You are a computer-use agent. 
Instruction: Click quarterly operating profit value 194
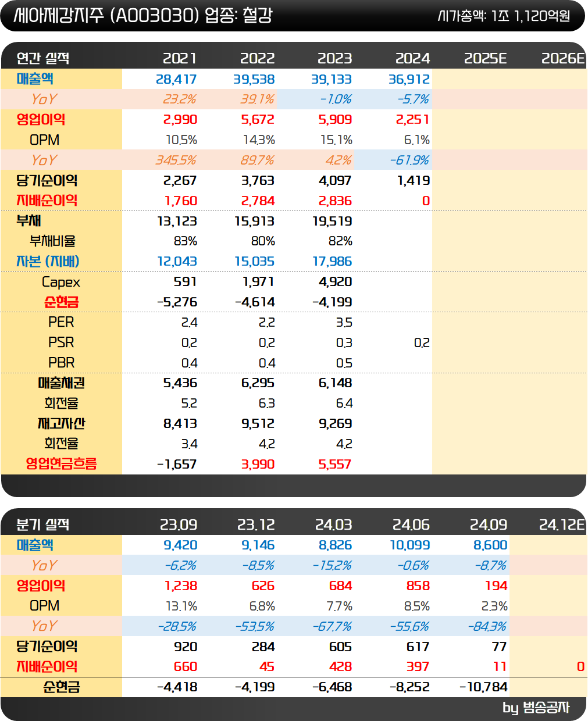click(x=496, y=586)
